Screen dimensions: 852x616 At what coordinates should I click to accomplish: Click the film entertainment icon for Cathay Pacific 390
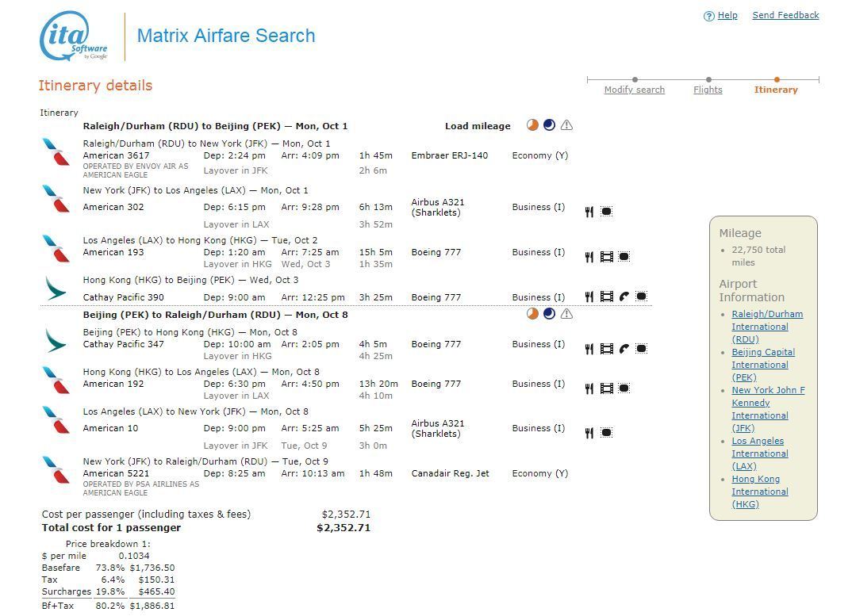(x=606, y=296)
